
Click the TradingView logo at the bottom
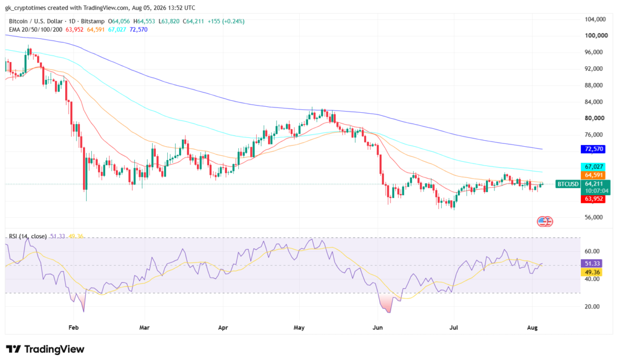coord(45,349)
